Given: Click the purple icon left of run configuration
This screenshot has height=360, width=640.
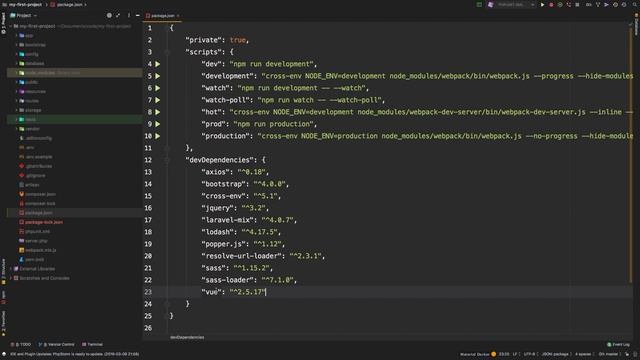Looking at the screenshot, I should [x=491, y=5].
